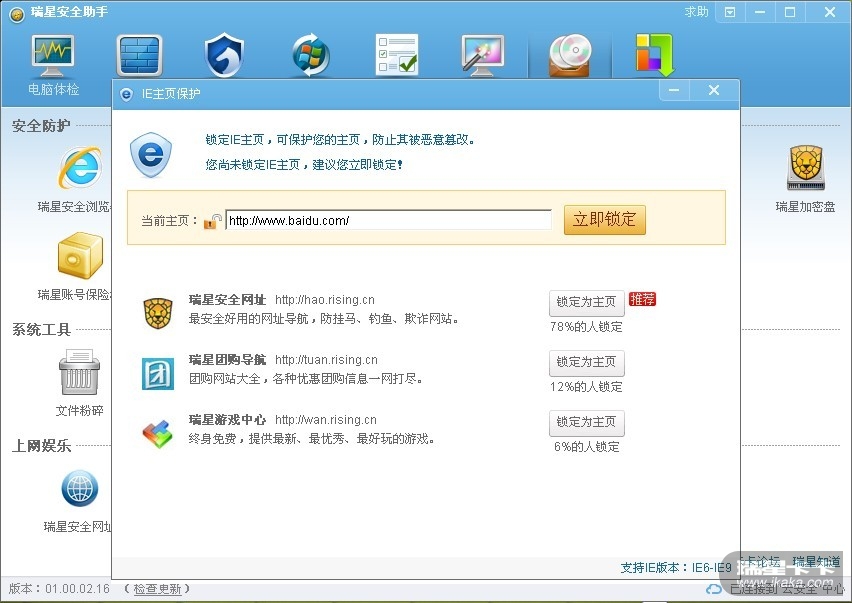Click the http://wan.rising.cn address text
Viewport: 852px width, 603px height.
click(325, 420)
